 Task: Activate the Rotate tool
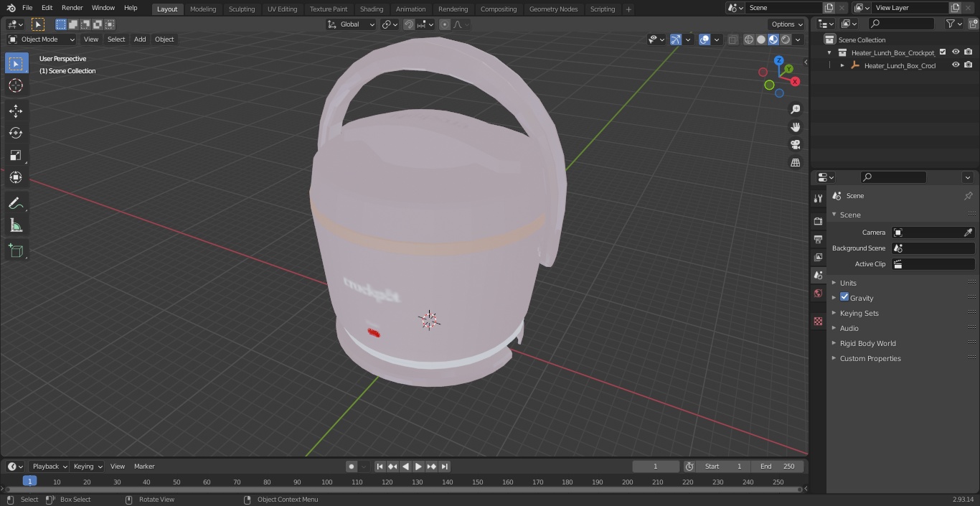[x=16, y=133]
